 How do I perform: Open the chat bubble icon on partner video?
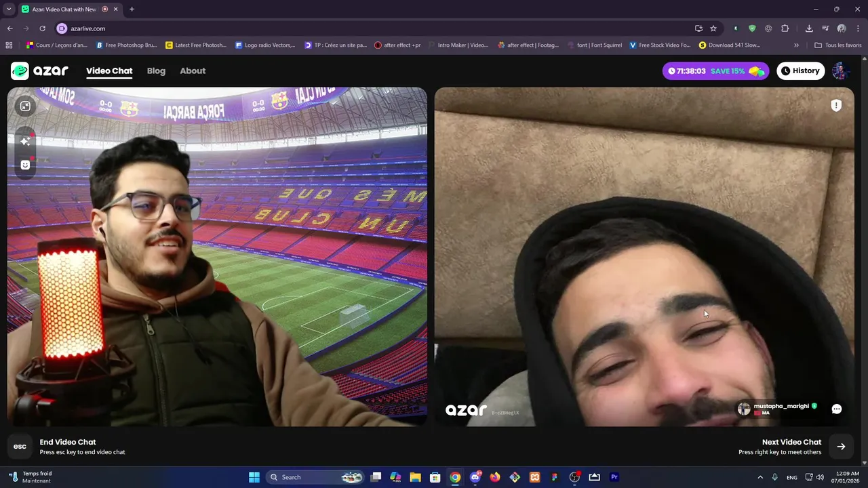[x=837, y=409]
